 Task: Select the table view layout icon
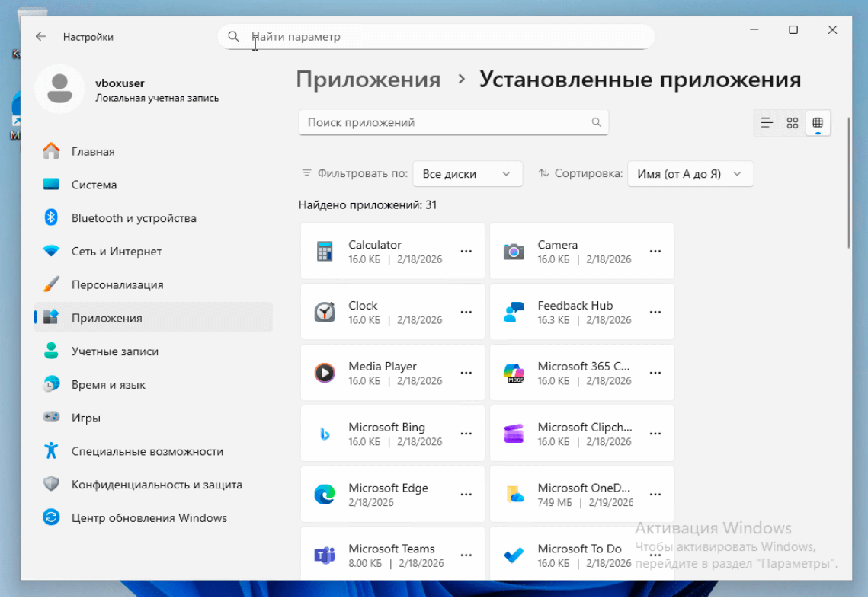tap(818, 123)
